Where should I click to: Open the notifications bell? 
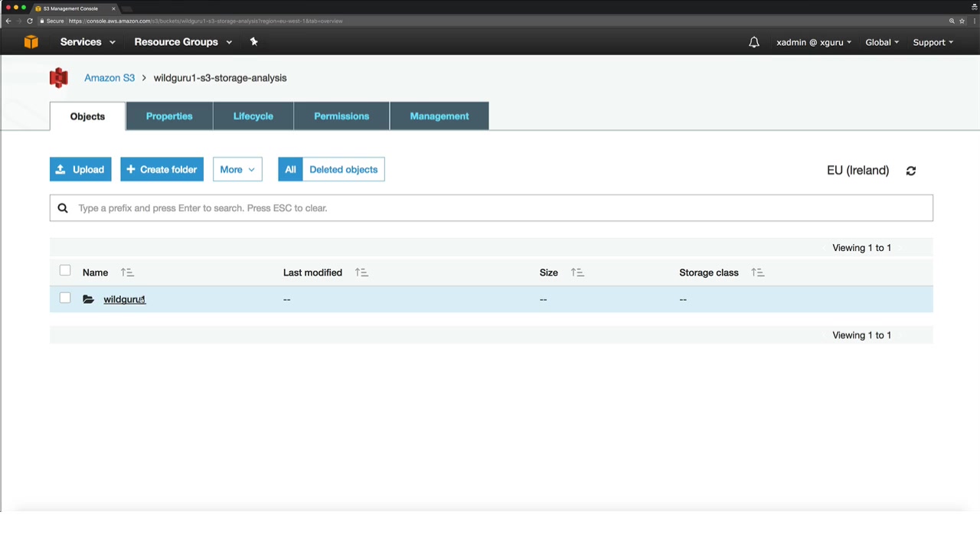click(754, 42)
